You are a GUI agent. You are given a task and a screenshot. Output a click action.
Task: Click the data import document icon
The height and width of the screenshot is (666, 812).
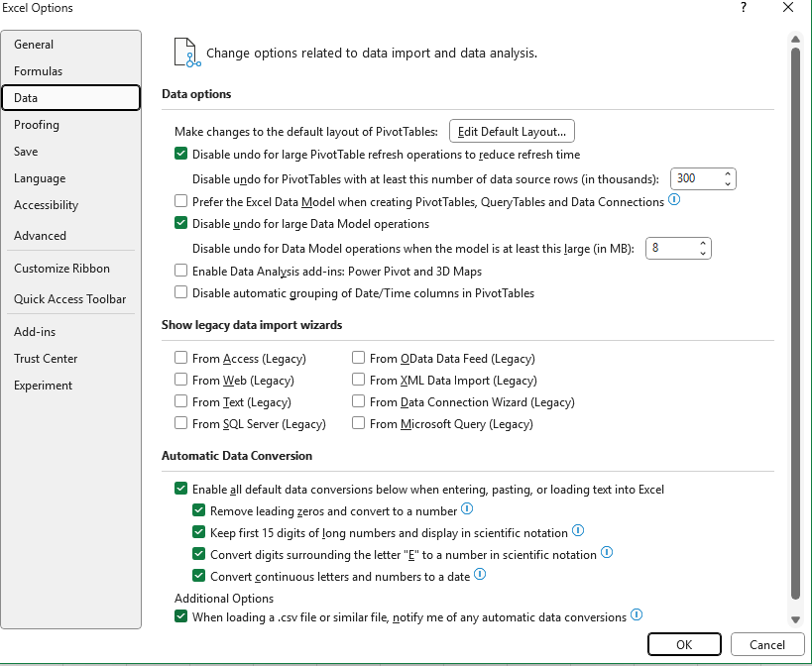tap(187, 53)
